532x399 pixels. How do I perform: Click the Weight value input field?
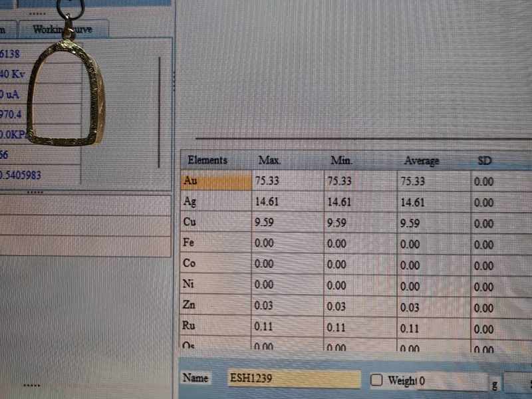pyautogui.click(x=452, y=381)
